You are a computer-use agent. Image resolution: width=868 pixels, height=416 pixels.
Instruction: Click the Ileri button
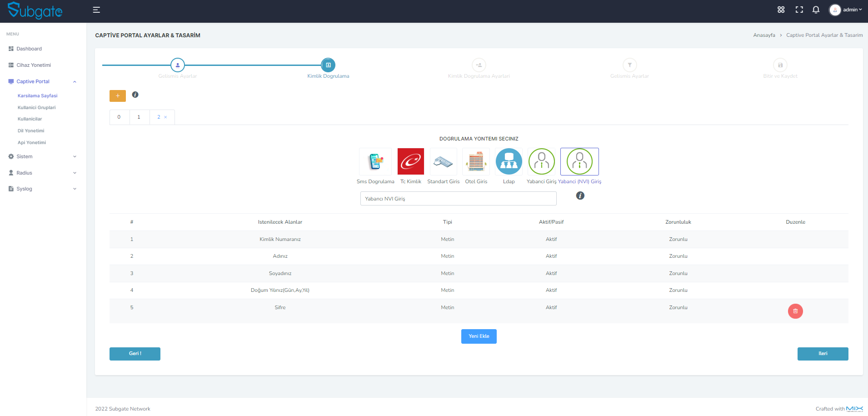click(x=823, y=353)
